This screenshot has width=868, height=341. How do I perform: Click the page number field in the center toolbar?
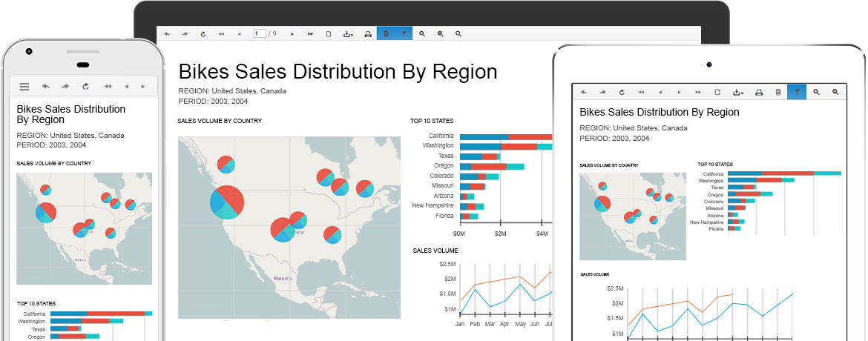(259, 34)
